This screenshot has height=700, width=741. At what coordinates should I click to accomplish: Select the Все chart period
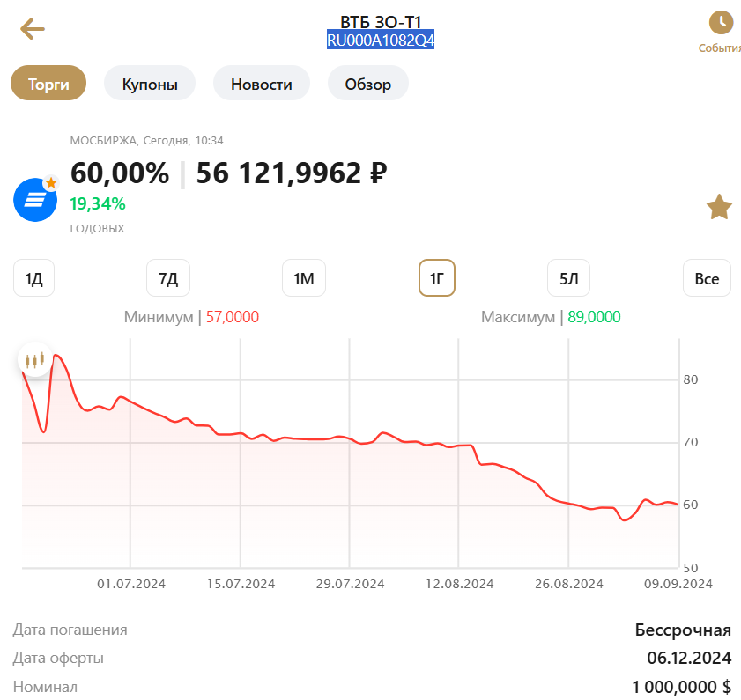click(707, 278)
